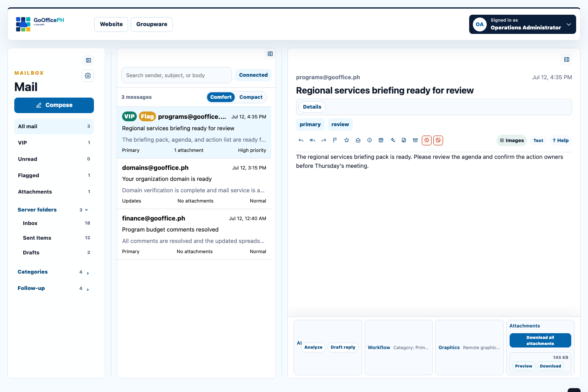Select All mail folder
The width and height of the screenshot is (588, 392).
[54, 127]
